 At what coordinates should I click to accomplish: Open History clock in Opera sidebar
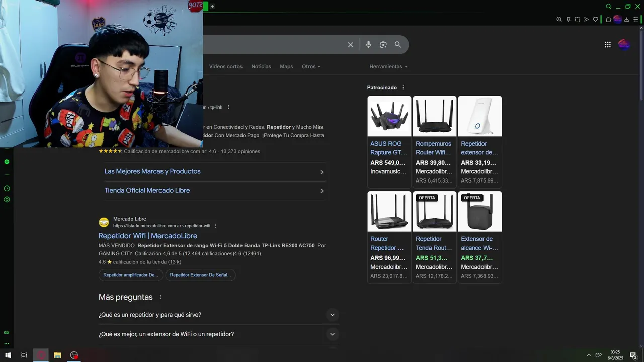(x=7, y=188)
